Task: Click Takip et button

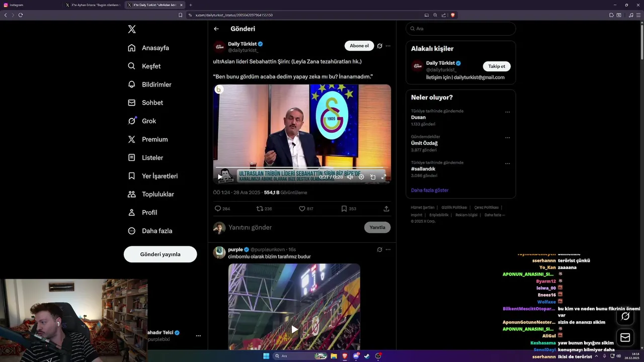Action: pyautogui.click(x=497, y=66)
